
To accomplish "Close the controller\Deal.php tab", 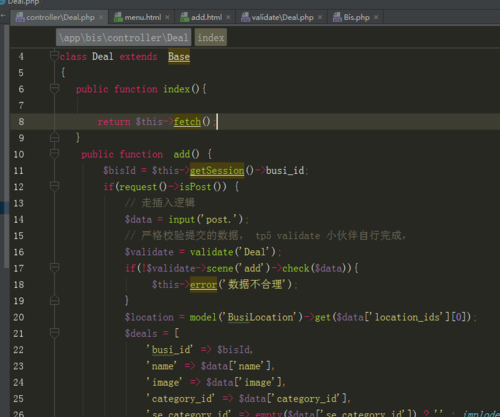I will click(101, 17).
